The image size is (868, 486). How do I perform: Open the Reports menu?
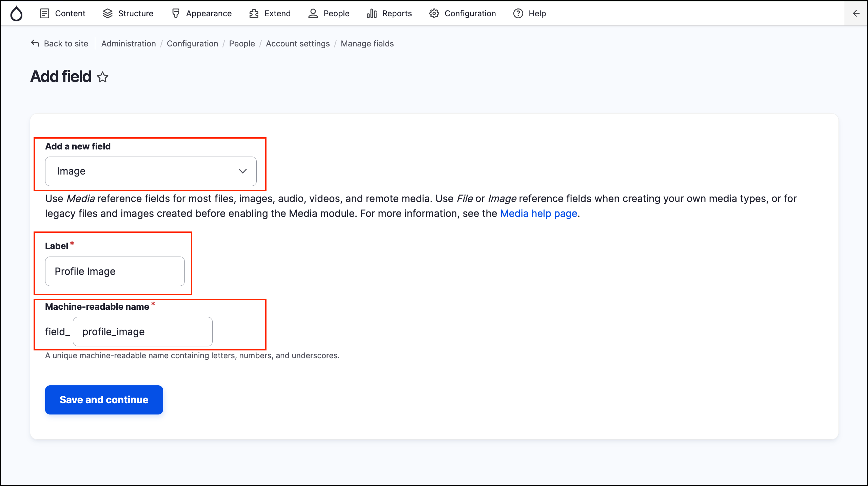[x=396, y=14]
